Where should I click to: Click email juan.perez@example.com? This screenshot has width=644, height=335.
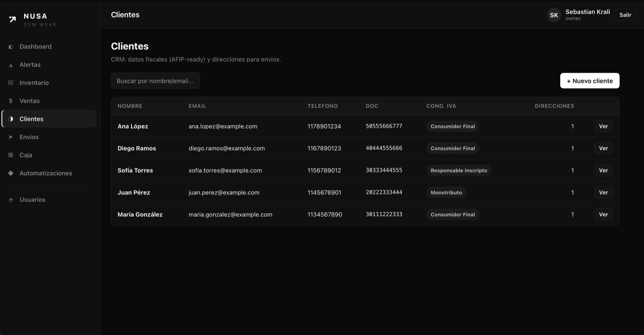click(224, 192)
